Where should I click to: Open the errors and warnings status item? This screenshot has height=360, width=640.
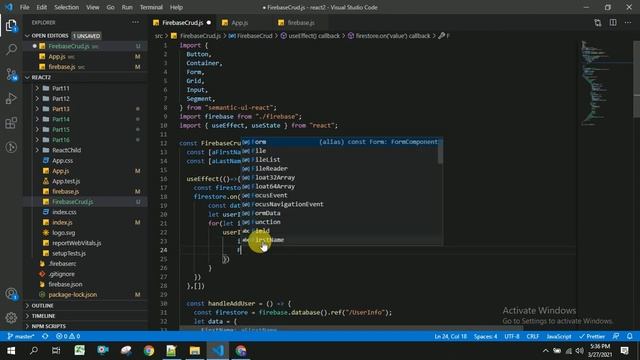tap(68, 336)
